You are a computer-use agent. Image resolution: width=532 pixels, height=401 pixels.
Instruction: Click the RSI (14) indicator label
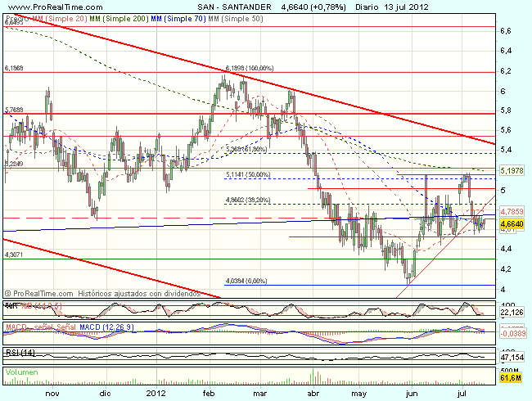click(x=20, y=353)
